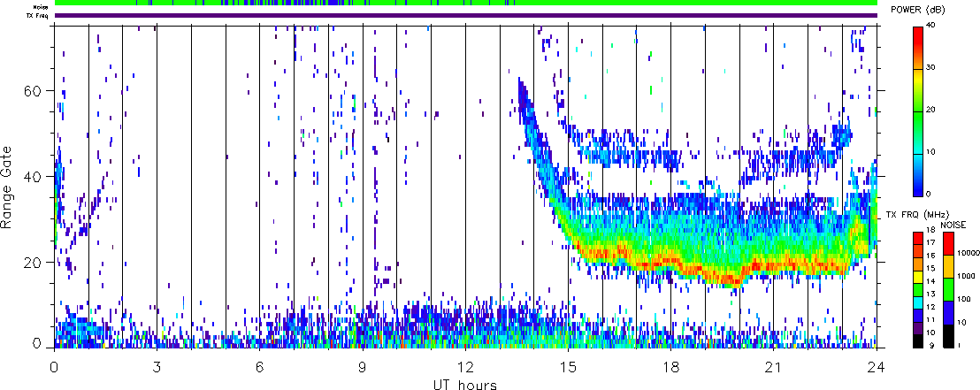
Task: Select the 1 label on the NOISE legend
Action: point(960,345)
